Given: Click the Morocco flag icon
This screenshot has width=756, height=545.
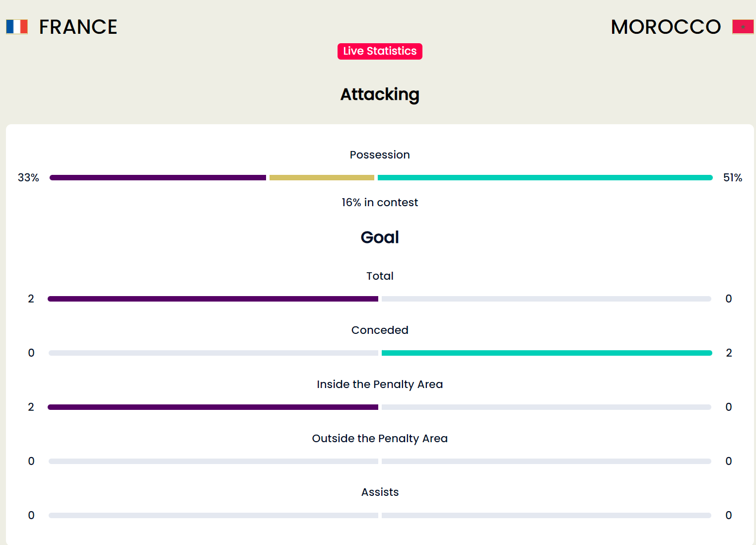Looking at the screenshot, I should click(x=743, y=27).
